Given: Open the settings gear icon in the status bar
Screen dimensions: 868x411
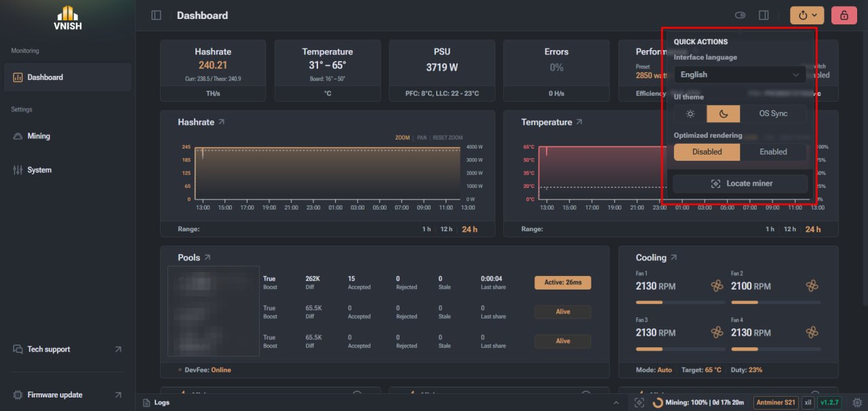Looking at the screenshot, I should [x=857, y=402].
